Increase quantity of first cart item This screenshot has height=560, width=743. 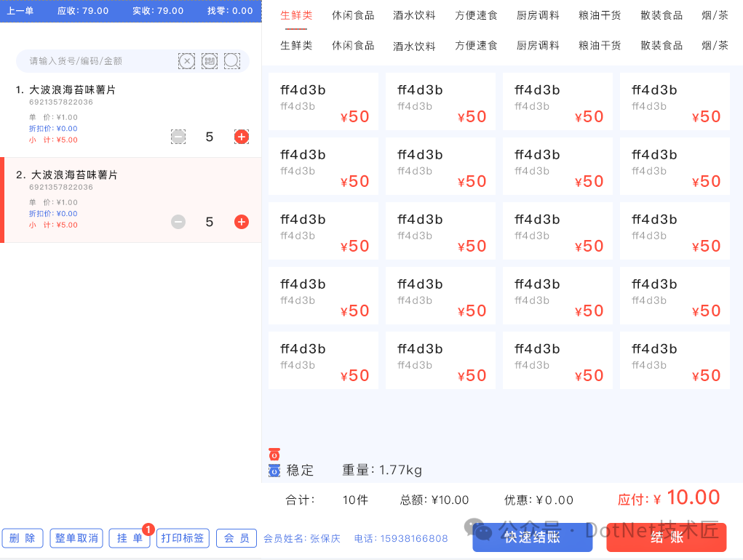coord(242,137)
